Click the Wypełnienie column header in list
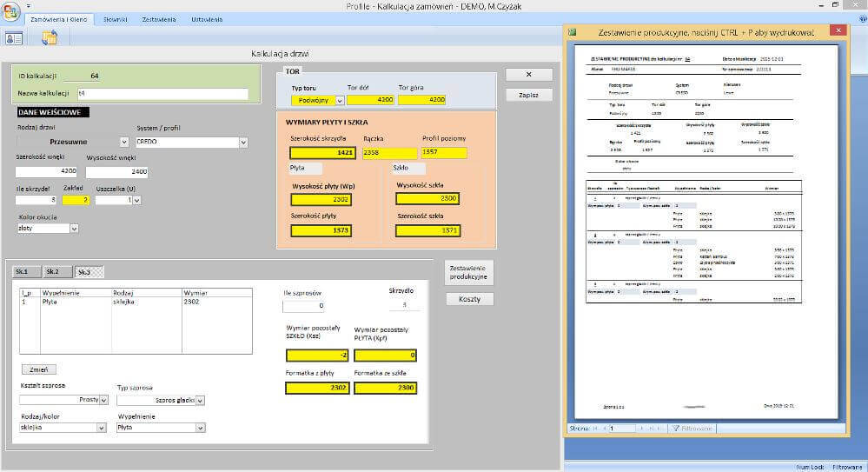Viewport: 868px width, 472px height. (x=76, y=293)
